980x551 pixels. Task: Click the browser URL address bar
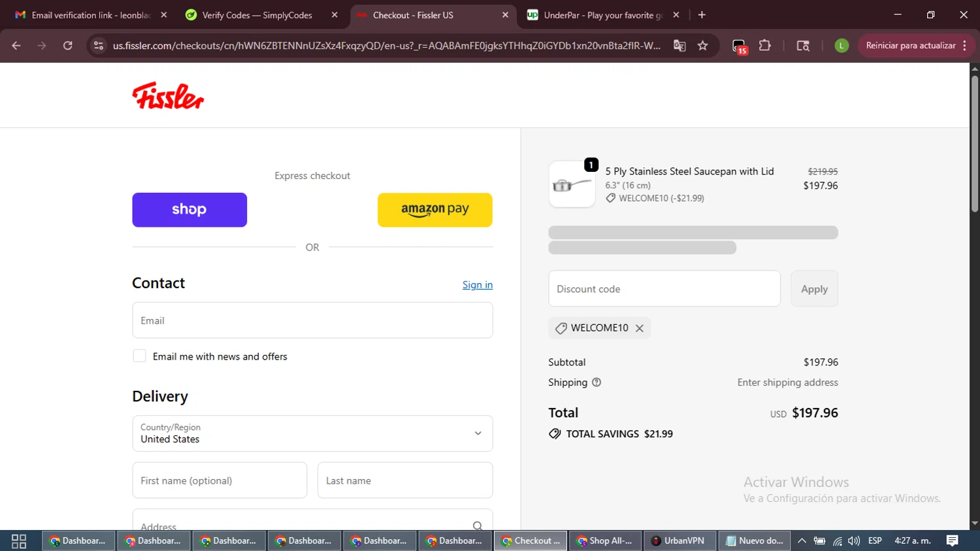[385, 46]
